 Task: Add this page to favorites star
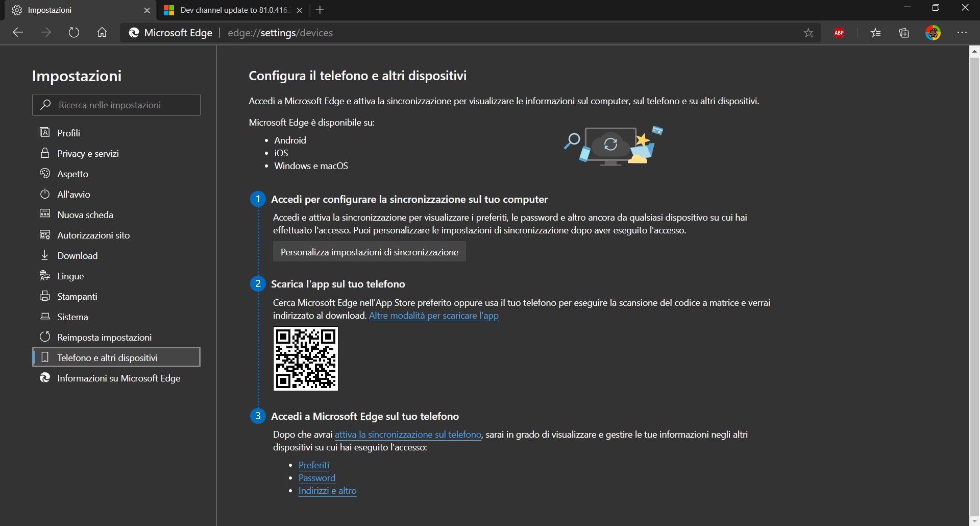808,33
